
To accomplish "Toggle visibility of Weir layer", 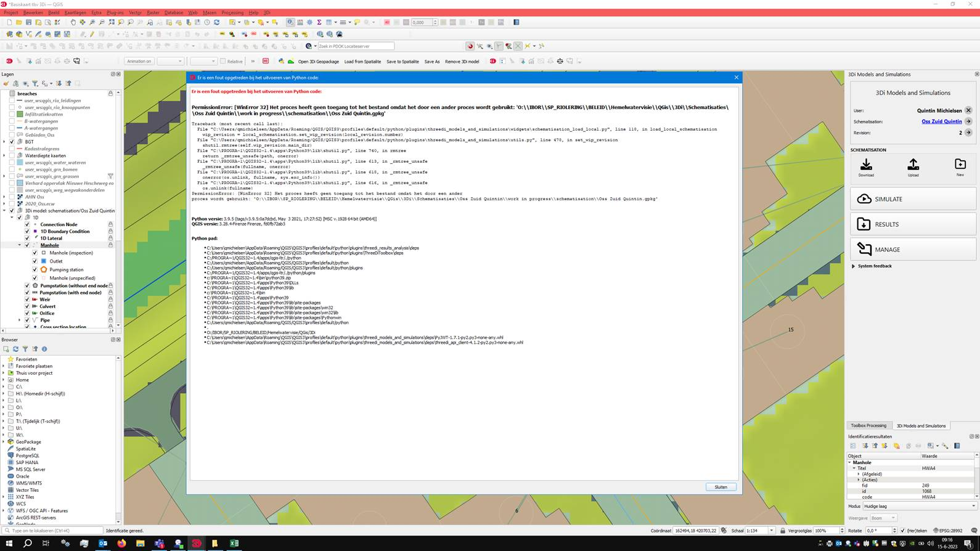I will click(x=27, y=300).
